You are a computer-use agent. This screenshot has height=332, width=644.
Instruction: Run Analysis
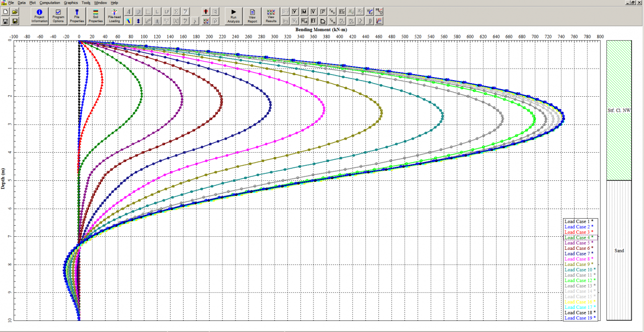(233, 16)
